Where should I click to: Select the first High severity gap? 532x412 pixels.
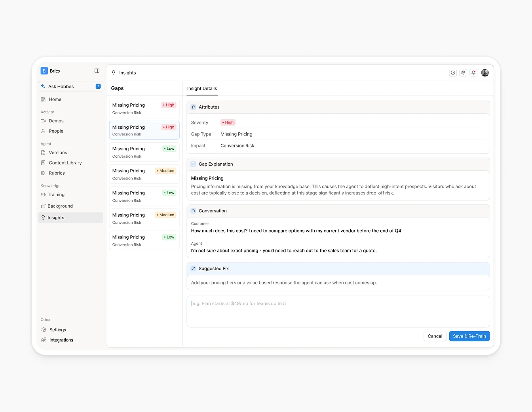144,109
